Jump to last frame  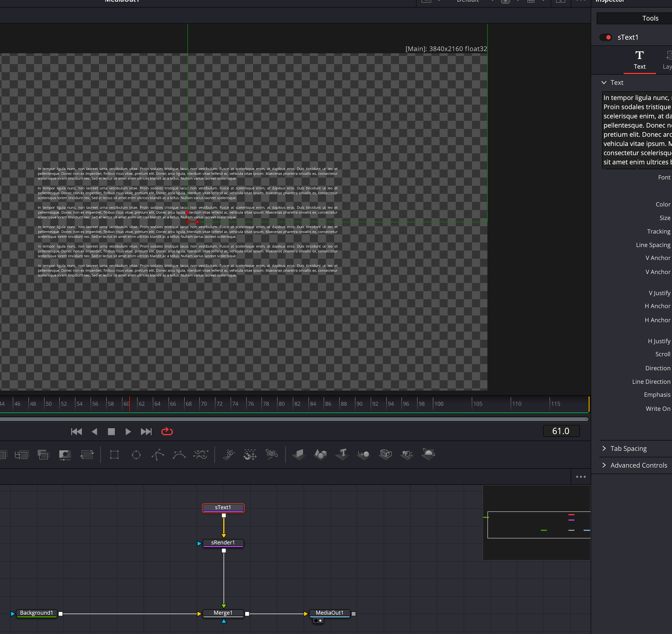[x=146, y=431]
